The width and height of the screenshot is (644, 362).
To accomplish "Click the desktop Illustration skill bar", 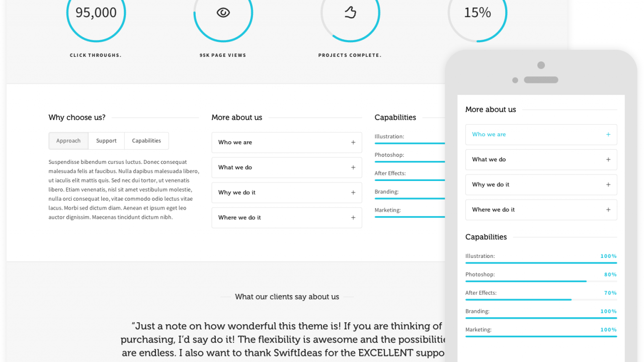I will 410,143.
